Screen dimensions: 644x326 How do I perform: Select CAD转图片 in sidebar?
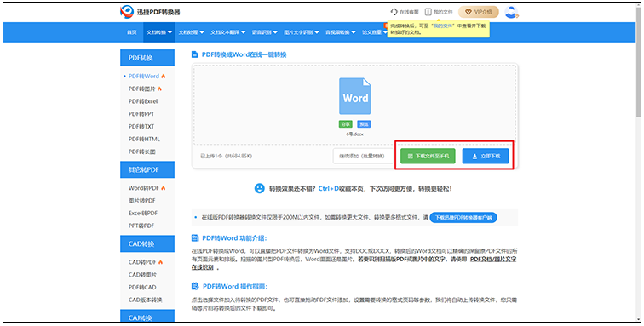(142, 275)
